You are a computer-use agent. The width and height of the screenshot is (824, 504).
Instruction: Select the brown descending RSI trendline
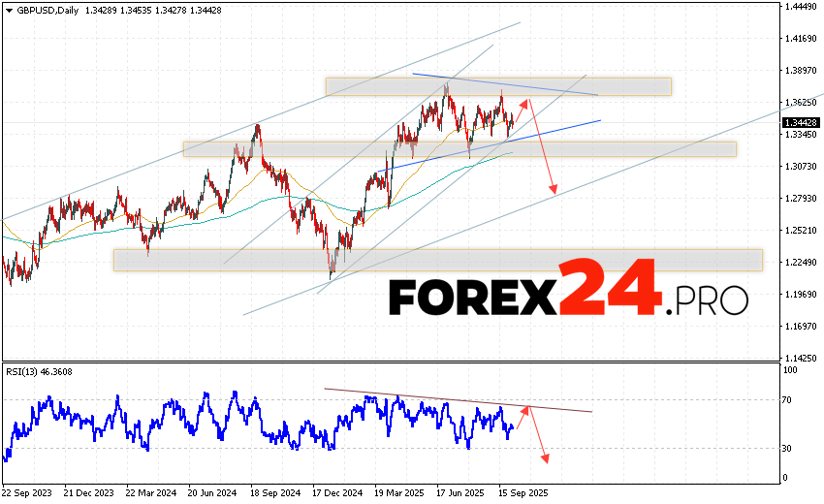pos(456,400)
